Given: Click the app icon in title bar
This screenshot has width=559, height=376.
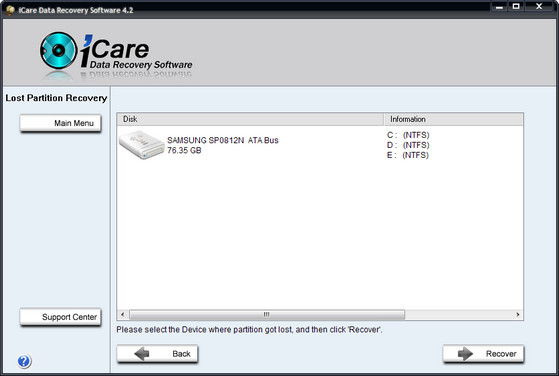Looking at the screenshot, I should [x=10, y=10].
